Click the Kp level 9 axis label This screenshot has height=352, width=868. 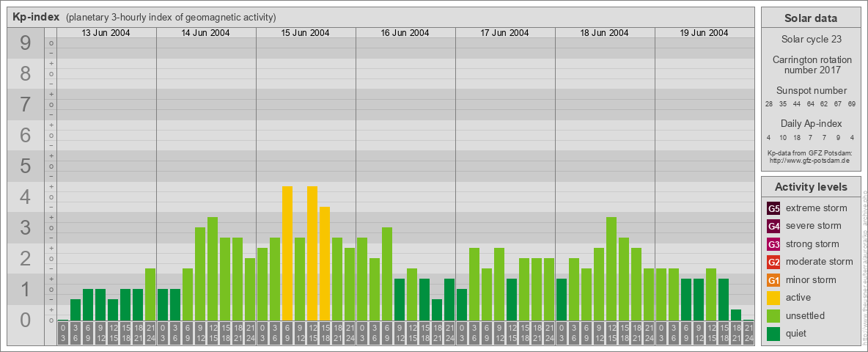point(26,43)
